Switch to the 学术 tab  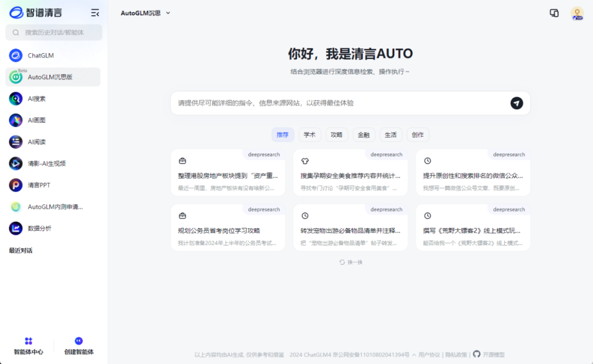pyautogui.click(x=309, y=135)
